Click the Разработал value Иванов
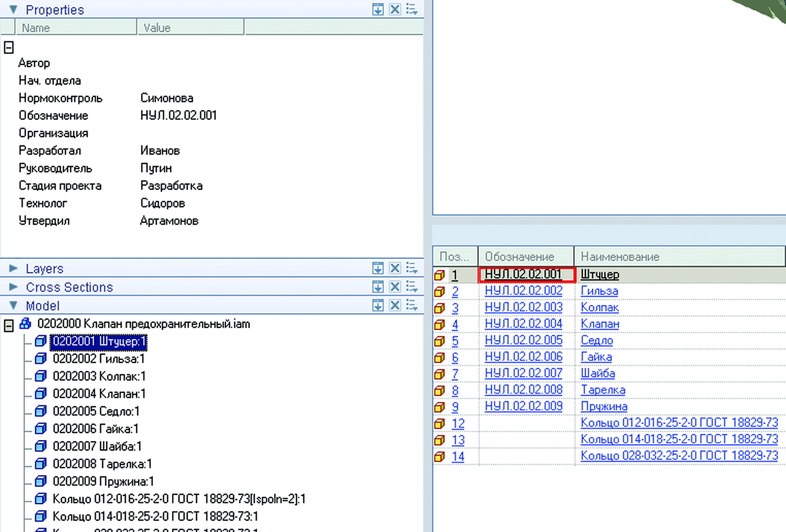The width and height of the screenshot is (786, 532). 160,151
